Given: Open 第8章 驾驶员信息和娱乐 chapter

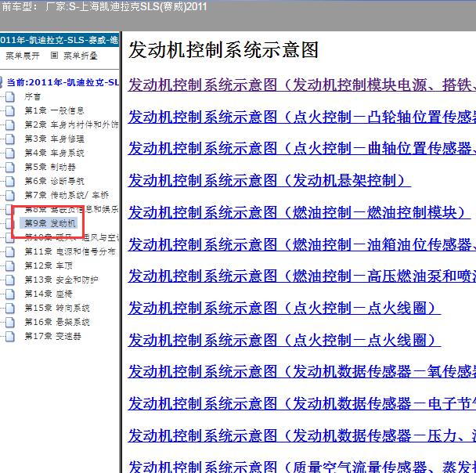Looking at the screenshot, I should point(71,209).
